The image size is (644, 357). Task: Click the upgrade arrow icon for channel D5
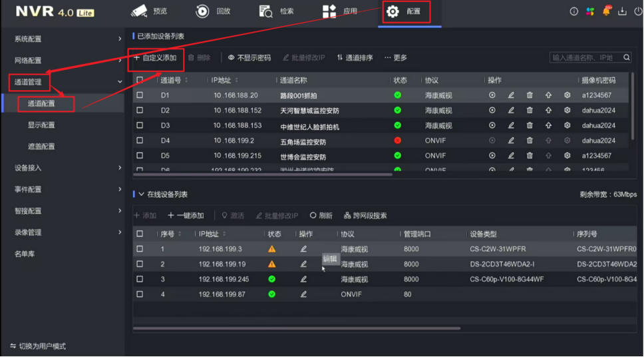point(548,156)
